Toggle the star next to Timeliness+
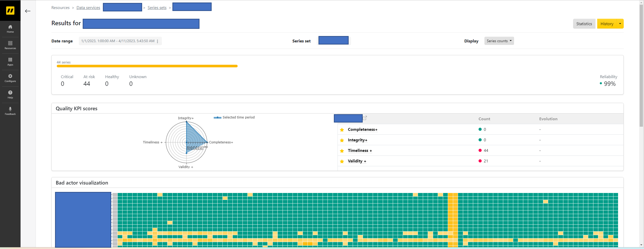 point(342,151)
